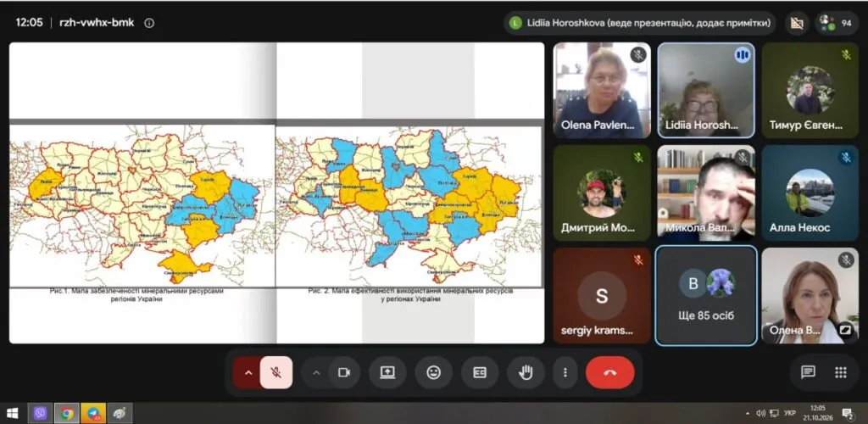The width and height of the screenshot is (868, 424).
Task: Open audio settings chevron next to microphone
Action: [x=248, y=372]
